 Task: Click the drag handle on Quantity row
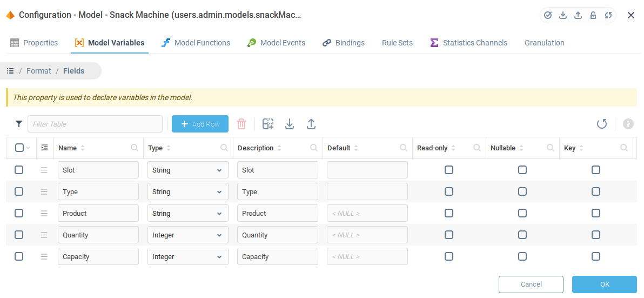click(44, 235)
